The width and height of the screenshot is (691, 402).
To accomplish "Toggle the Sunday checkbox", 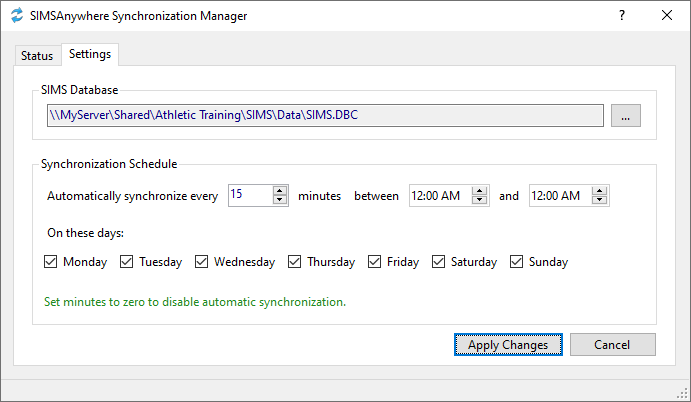I will click(516, 262).
